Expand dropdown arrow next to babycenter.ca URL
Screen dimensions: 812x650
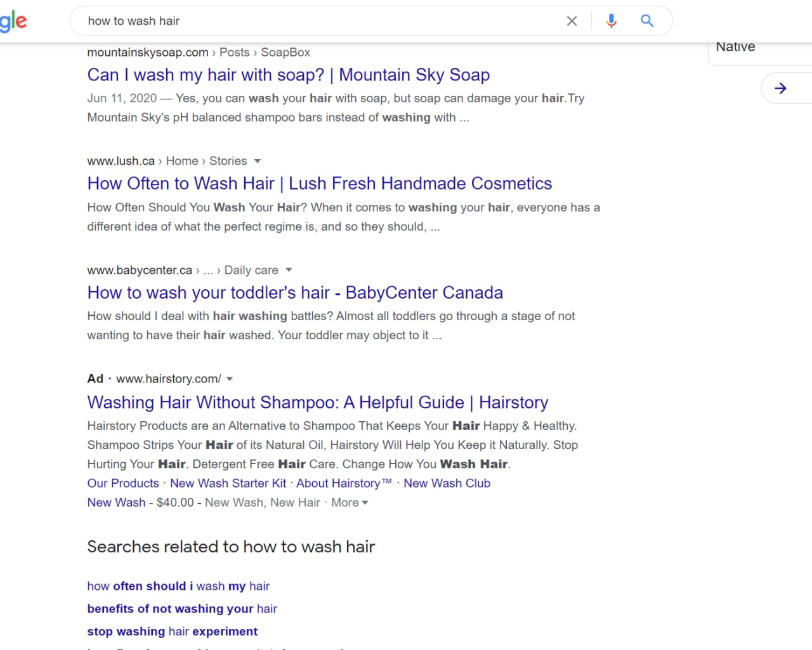point(289,270)
